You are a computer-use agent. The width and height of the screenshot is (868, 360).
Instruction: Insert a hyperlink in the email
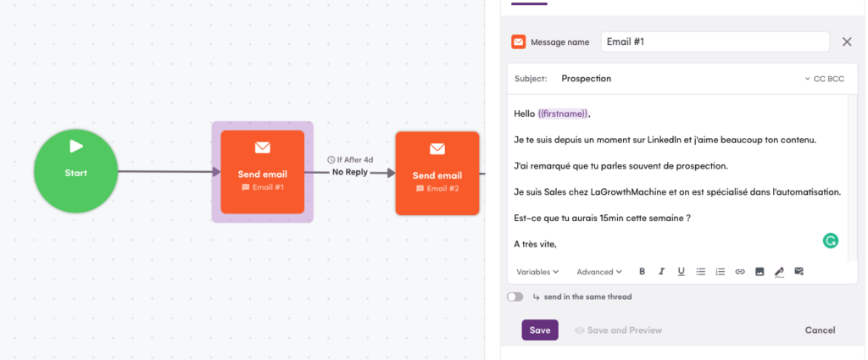tap(740, 272)
